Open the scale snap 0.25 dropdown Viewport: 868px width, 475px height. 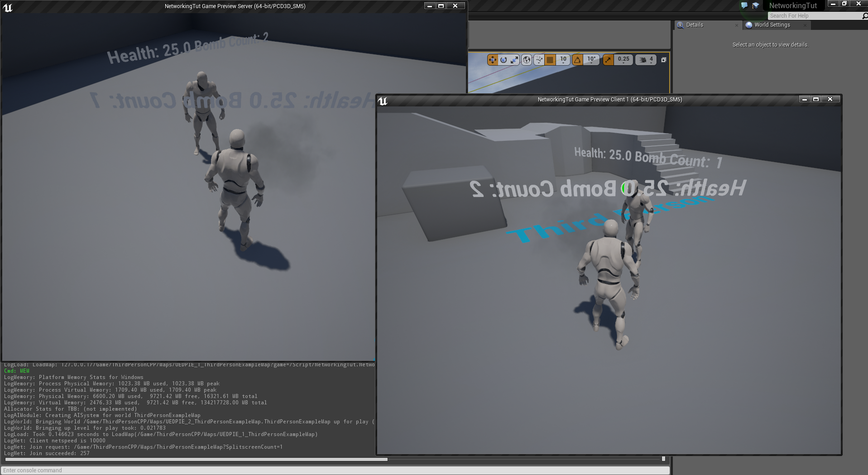coord(623,59)
